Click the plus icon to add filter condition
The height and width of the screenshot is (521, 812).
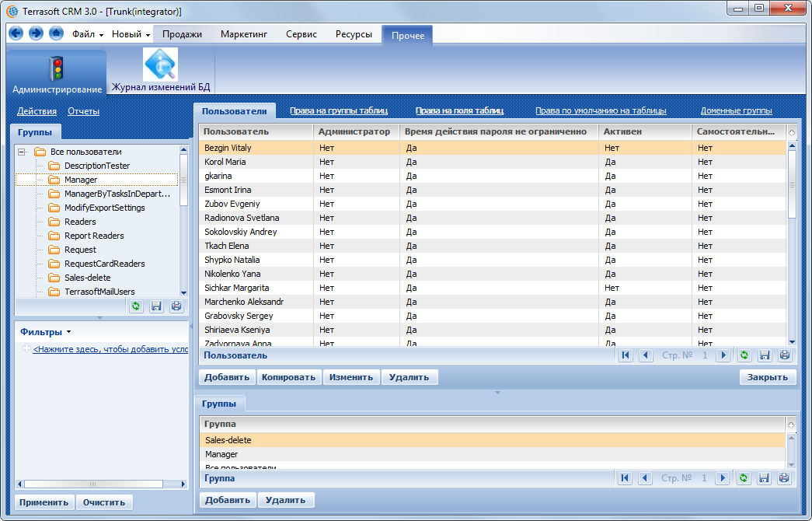(x=26, y=349)
